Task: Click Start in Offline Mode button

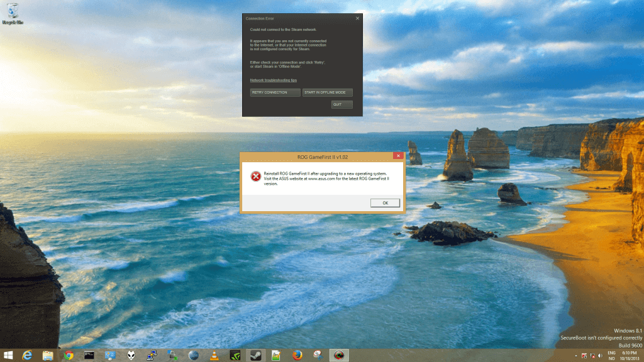Action: point(327,93)
